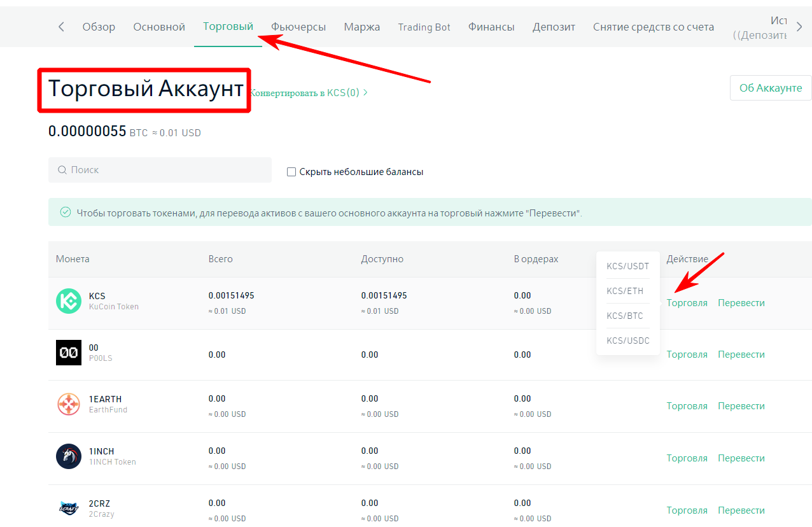
Task: Click the 1INCH Token coin icon
Action: 69,456
